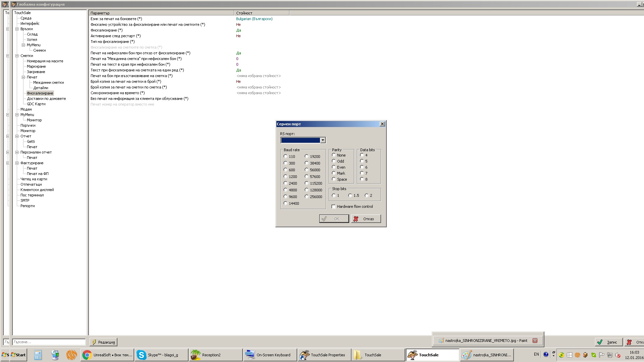Viewport: 644px width, 362px height.
Task: Open Google Chrome from the taskbar
Action: 108,355
